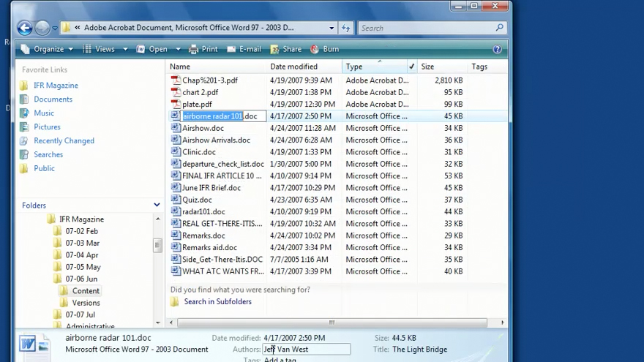Viewport: 644px width, 362px height.
Task: Expand the Views dropdown arrow
Action: 125,49
